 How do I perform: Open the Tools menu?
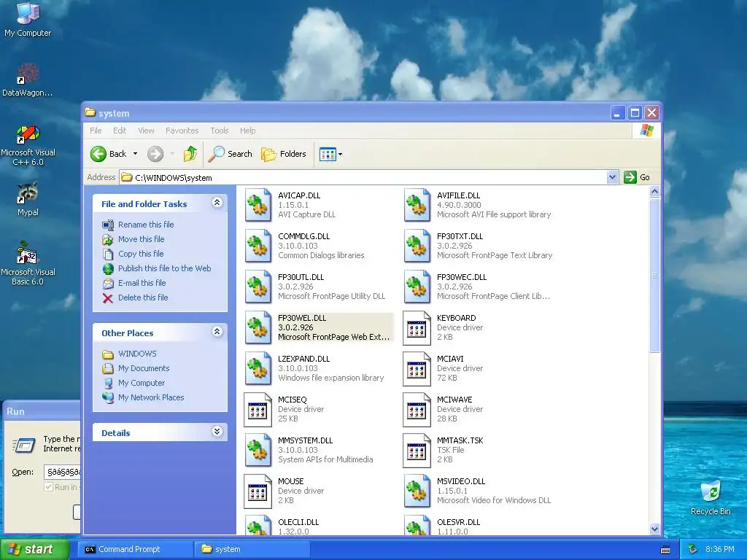pyautogui.click(x=219, y=131)
